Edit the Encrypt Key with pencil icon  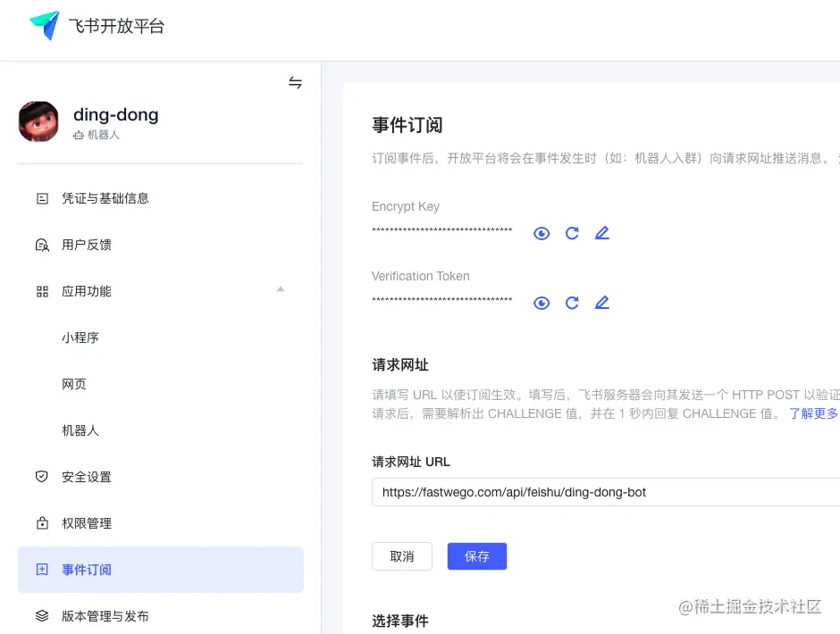602,233
